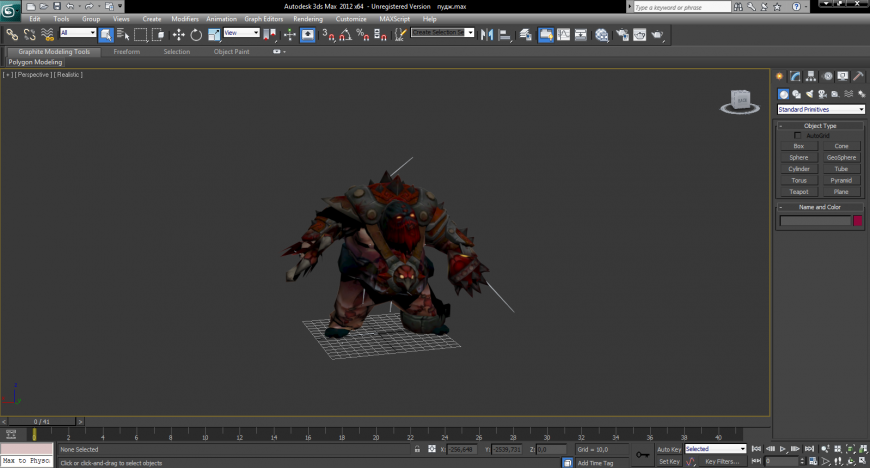Image resolution: width=870 pixels, height=468 pixels.
Task: Enable the AutoGrid checkbox
Action: point(798,135)
